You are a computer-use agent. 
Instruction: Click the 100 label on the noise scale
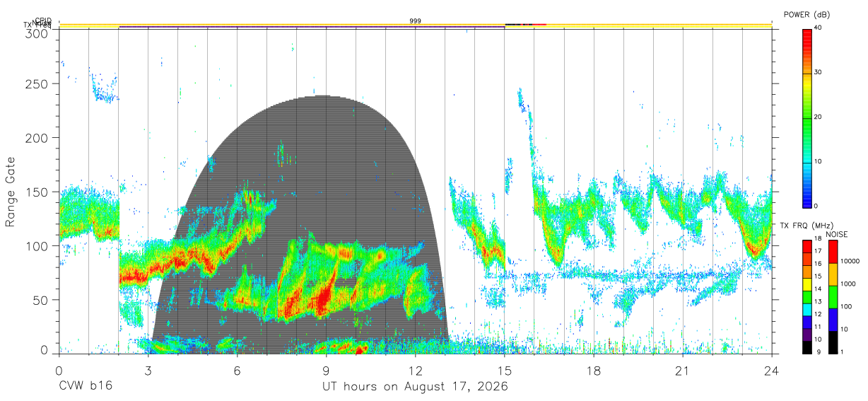tap(846, 306)
